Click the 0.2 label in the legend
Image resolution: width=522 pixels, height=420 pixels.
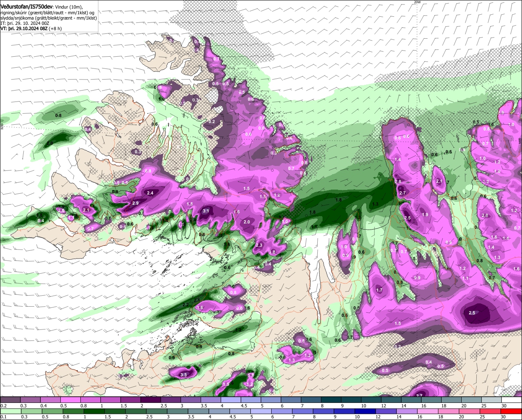point(4,406)
